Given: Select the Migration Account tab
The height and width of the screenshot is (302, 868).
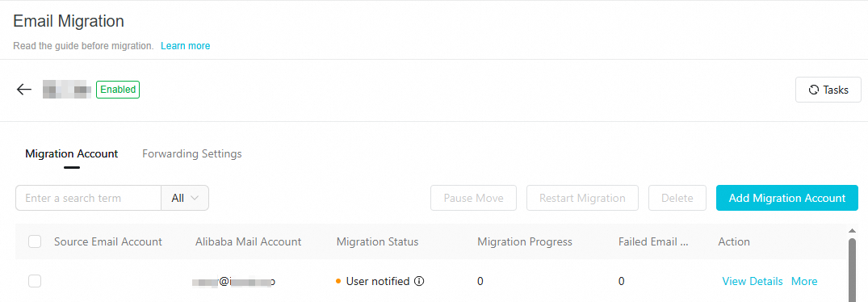Looking at the screenshot, I should coord(71,153).
